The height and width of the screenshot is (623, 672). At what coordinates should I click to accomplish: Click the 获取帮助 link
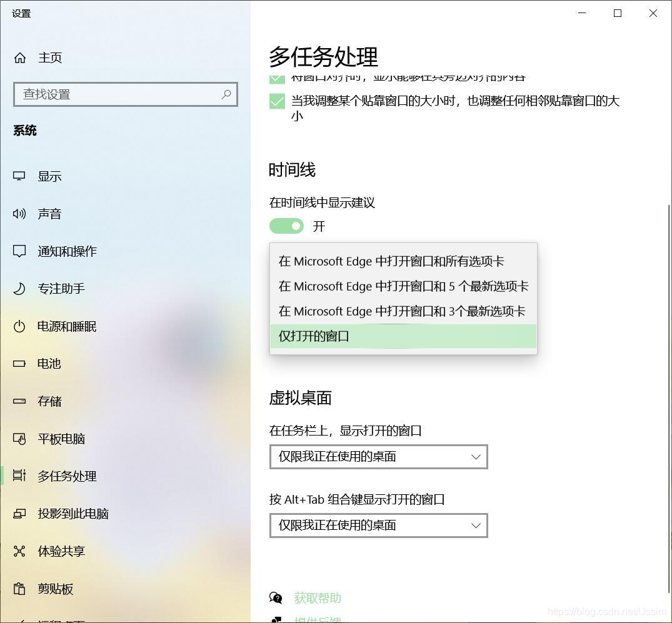click(318, 598)
